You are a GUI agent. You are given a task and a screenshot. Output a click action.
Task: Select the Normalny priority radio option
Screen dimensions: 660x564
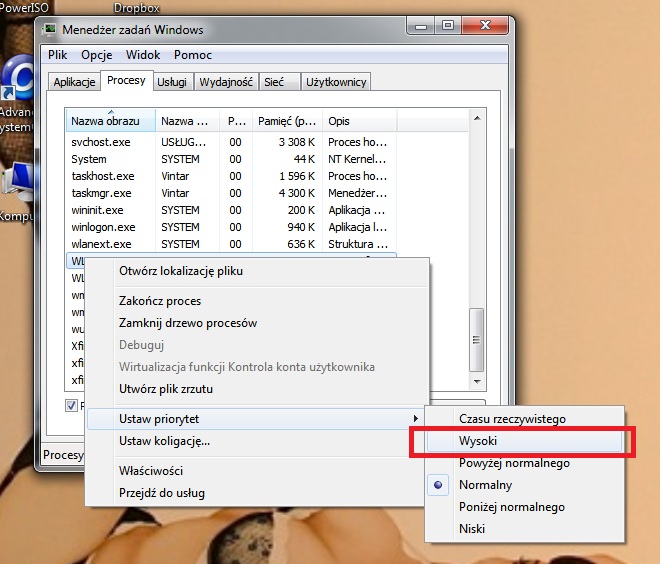[x=485, y=485]
